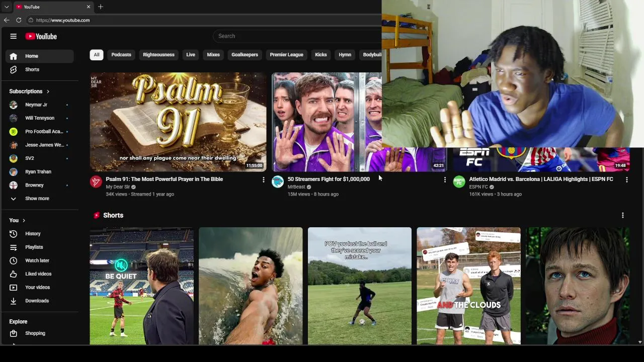This screenshot has height=362, width=644.
Task: Click the YouTube logo
Action: coord(41,36)
